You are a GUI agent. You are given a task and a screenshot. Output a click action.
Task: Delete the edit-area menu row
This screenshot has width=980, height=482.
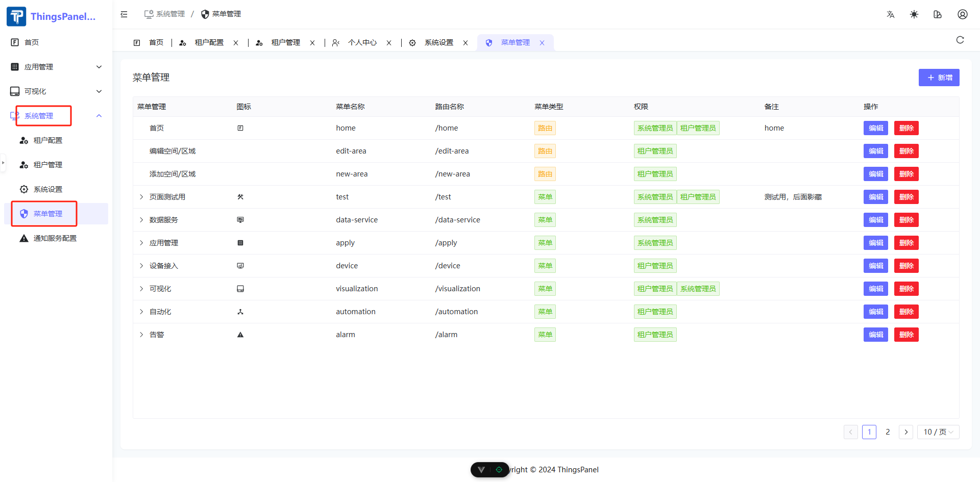906,151
